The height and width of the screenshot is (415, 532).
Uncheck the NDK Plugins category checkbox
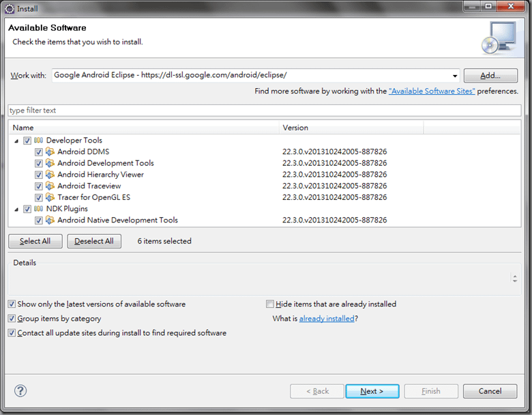[x=27, y=209]
